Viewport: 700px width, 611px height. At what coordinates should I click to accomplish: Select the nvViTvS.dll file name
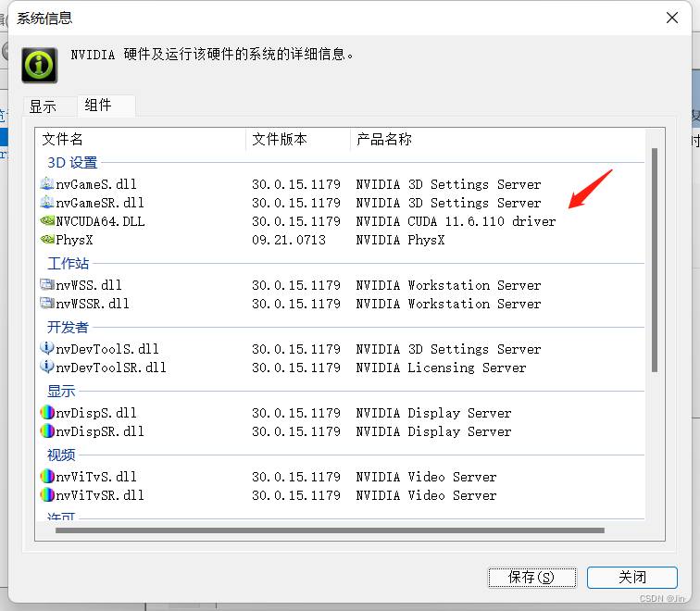(x=96, y=477)
